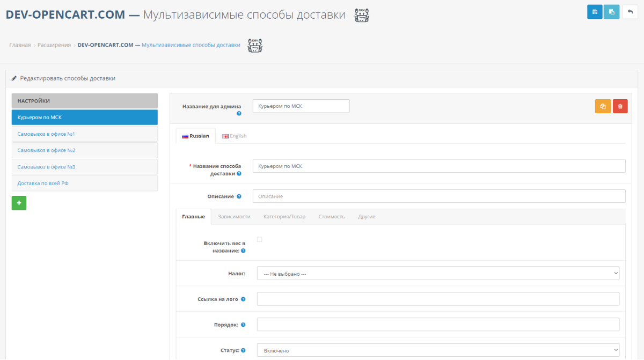Click the Название для админа input field

(x=301, y=106)
